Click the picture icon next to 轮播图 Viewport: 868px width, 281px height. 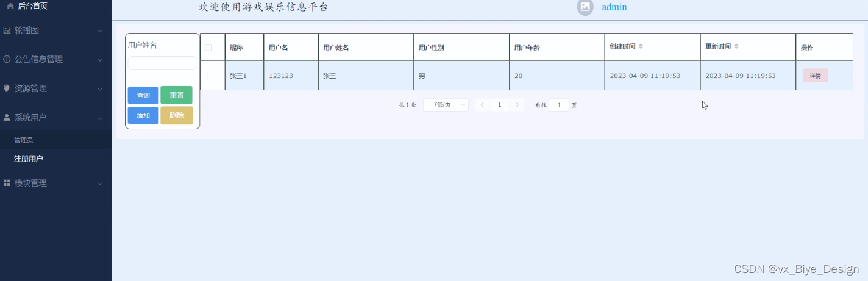pyautogui.click(x=7, y=30)
